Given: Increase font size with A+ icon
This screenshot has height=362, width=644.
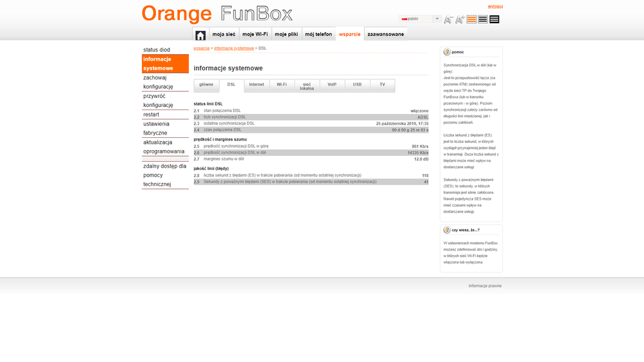Looking at the screenshot, I should tap(460, 19).
